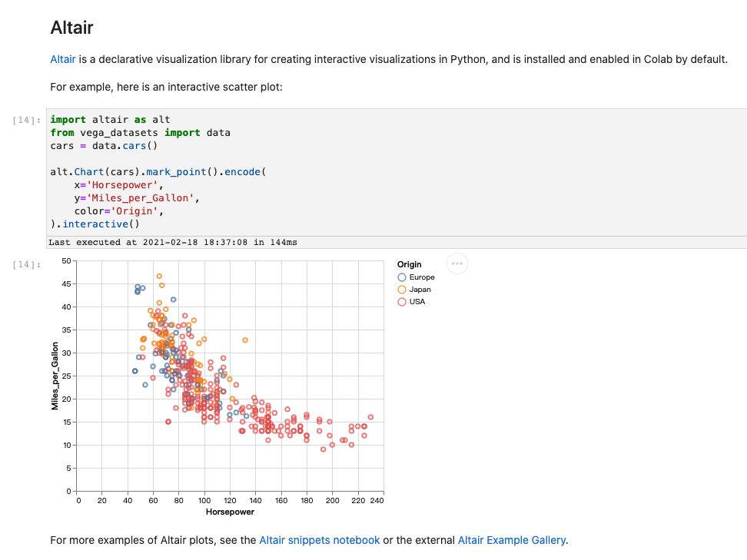Viewport: 747px width, 560px height.
Task: Click the Europe blue circle legend symbol
Action: tap(402, 277)
